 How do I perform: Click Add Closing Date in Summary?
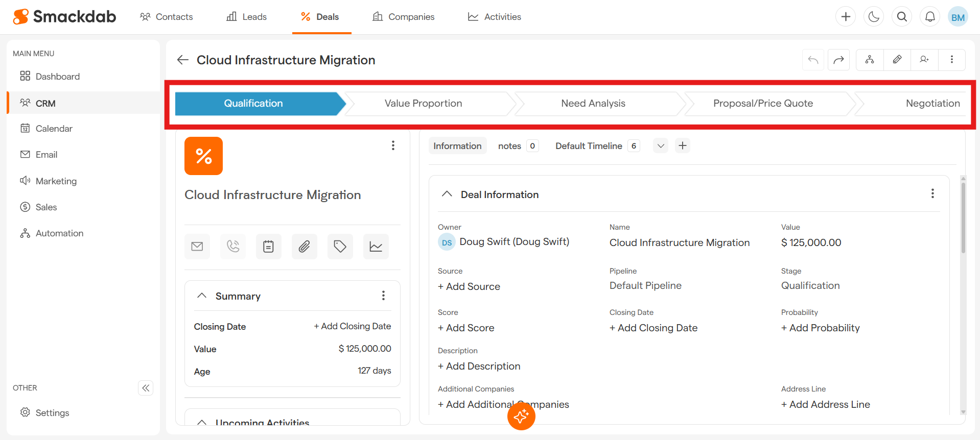click(x=352, y=326)
